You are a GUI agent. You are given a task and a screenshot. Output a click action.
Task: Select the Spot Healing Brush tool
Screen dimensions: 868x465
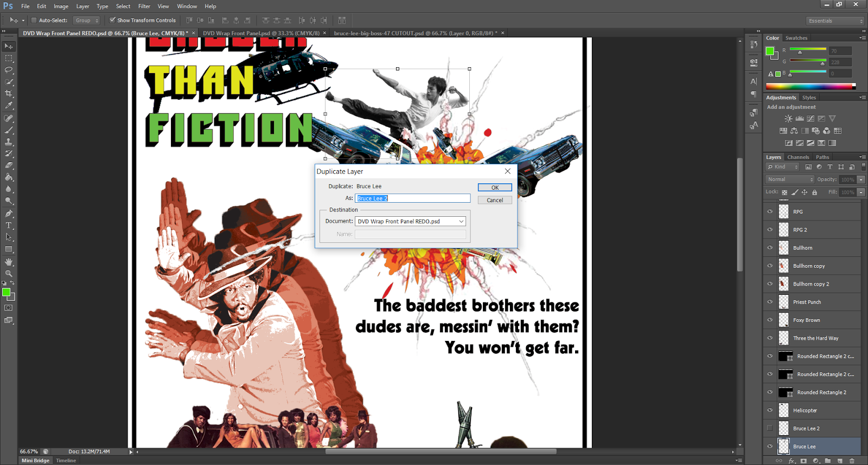[x=9, y=118]
